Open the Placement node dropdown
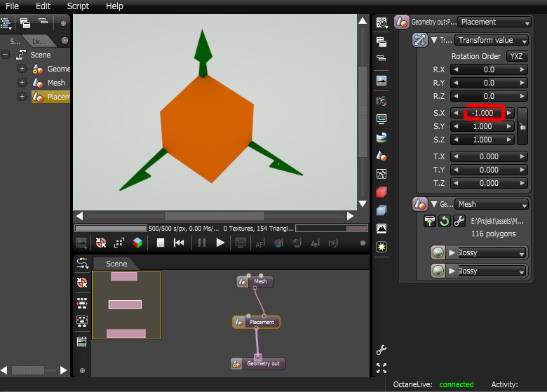Image resolution: width=547 pixels, height=392 pixels. [x=493, y=22]
